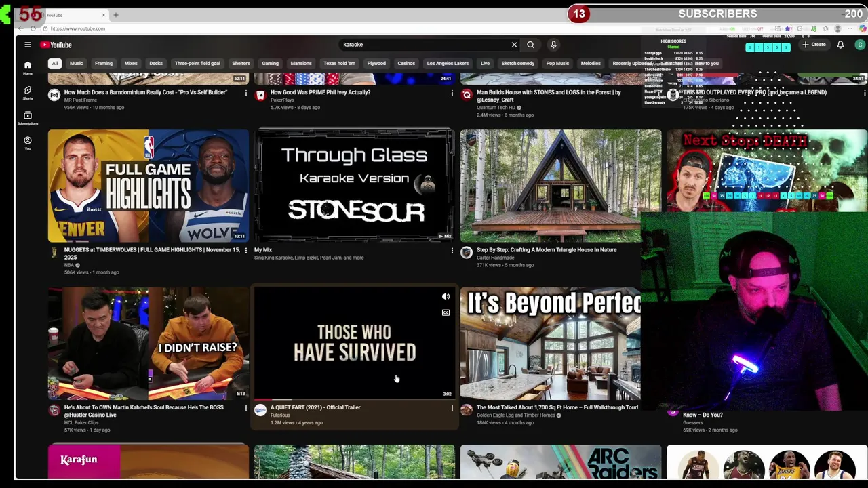Open How Good Was PRIME Phil Ivey title
This screenshot has width=868, height=488.
320,92
